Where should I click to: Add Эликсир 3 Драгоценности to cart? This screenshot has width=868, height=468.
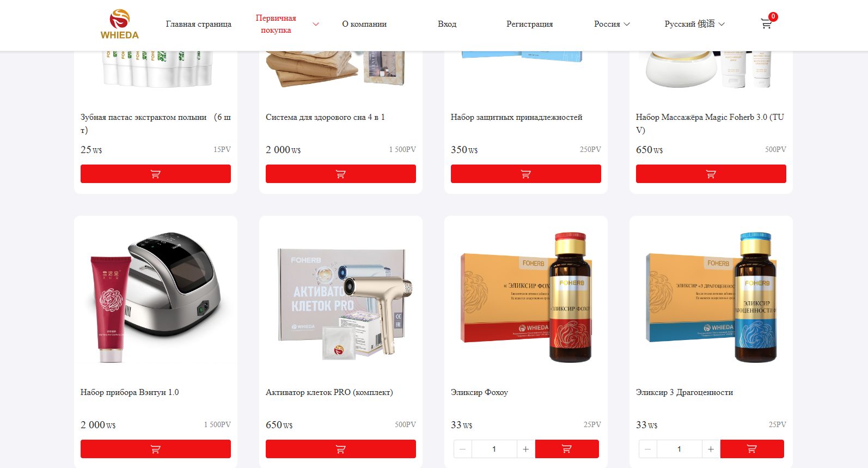point(752,449)
